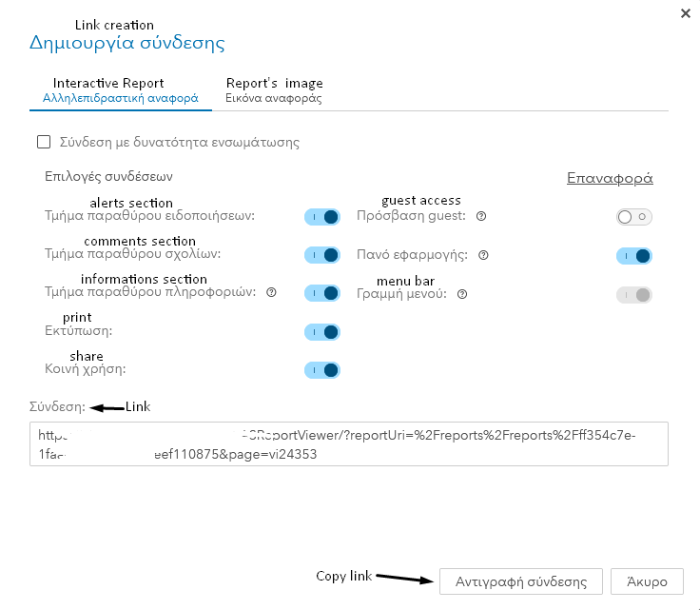Click help icon beside Τμήμα παραθύρου πληροφοριών
Image resolution: width=700 pixels, height=610 pixels.
pyautogui.click(x=272, y=293)
